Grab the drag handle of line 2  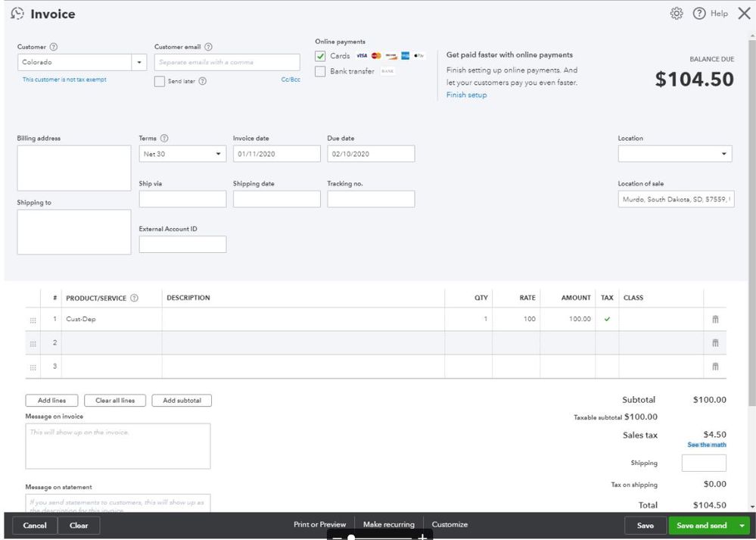[33, 344]
